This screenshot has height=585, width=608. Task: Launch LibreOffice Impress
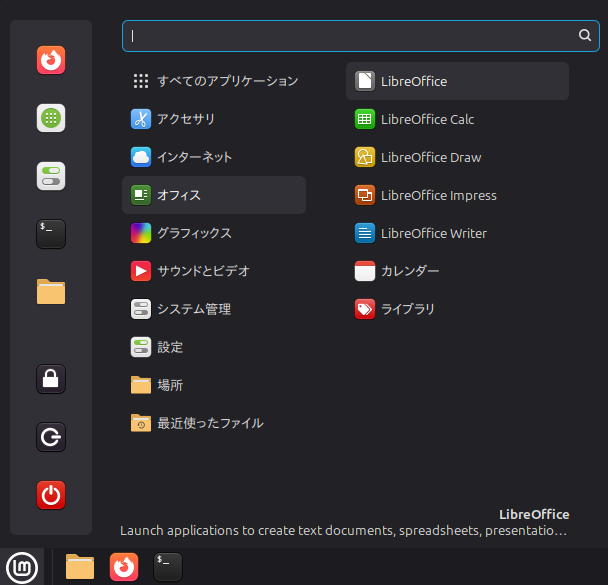tap(458, 195)
